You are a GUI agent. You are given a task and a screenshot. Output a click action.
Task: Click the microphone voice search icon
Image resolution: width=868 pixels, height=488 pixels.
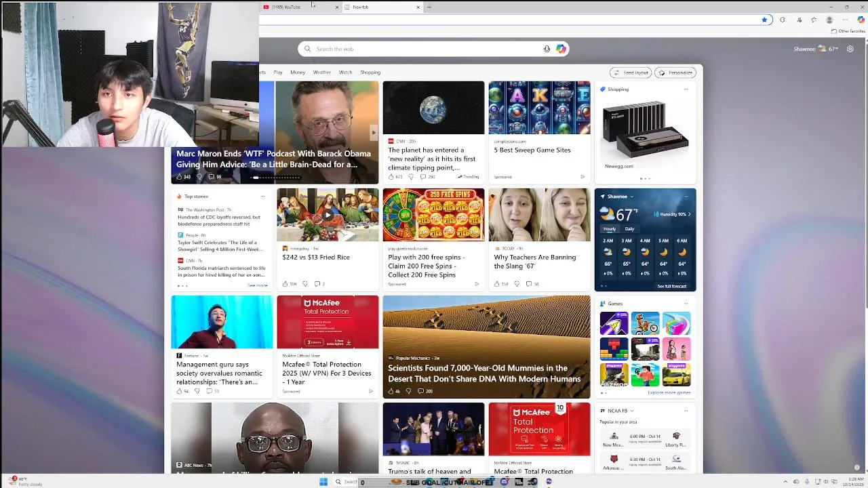click(547, 49)
